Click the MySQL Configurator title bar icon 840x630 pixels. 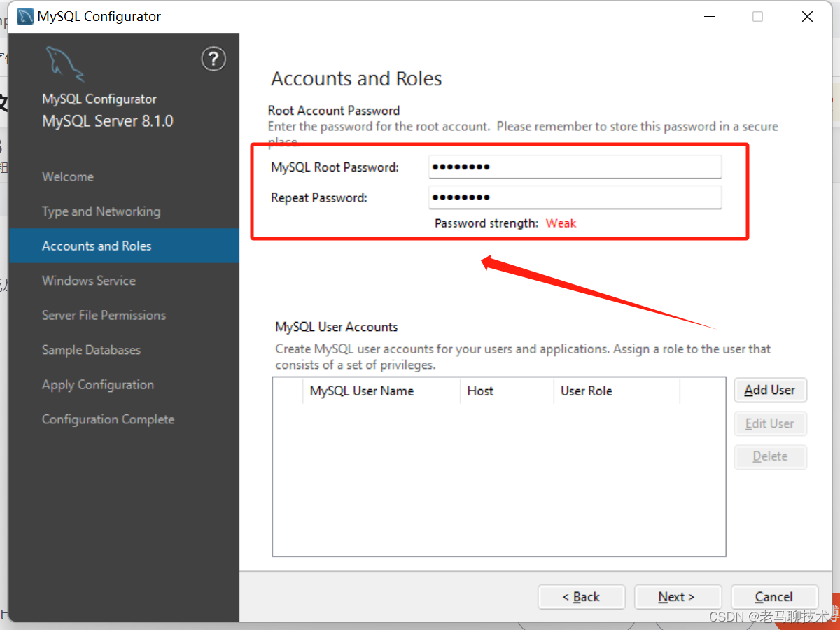pyautogui.click(x=25, y=16)
